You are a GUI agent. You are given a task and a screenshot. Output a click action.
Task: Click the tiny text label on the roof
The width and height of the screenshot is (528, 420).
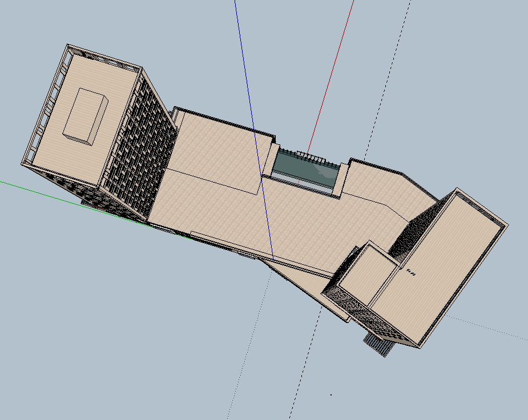[411, 272]
